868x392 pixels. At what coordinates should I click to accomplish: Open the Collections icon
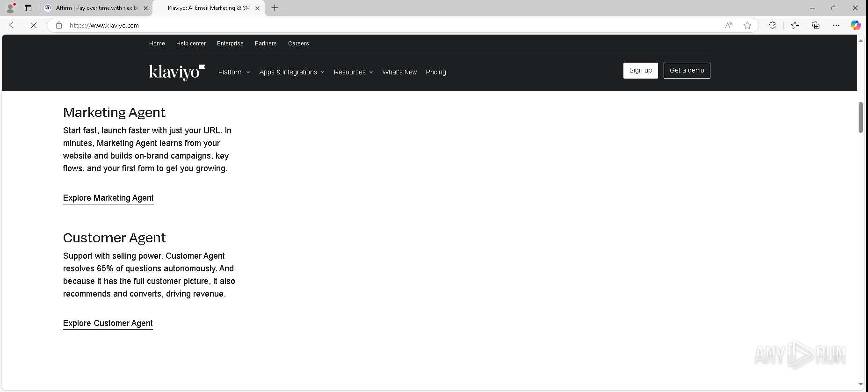(x=816, y=25)
